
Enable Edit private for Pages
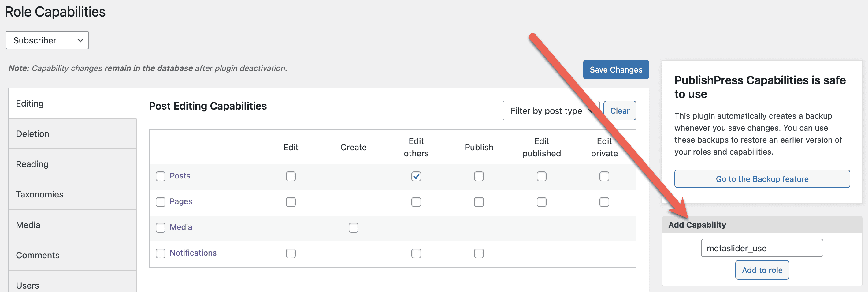click(x=604, y=202)
